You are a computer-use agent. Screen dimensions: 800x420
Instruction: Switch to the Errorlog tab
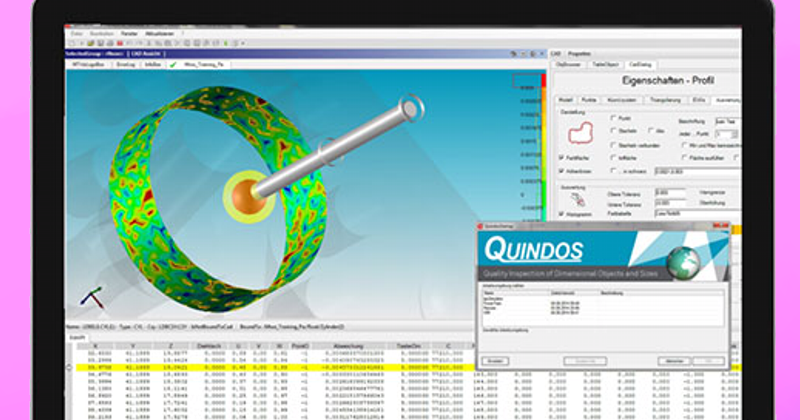pos(126,65)
